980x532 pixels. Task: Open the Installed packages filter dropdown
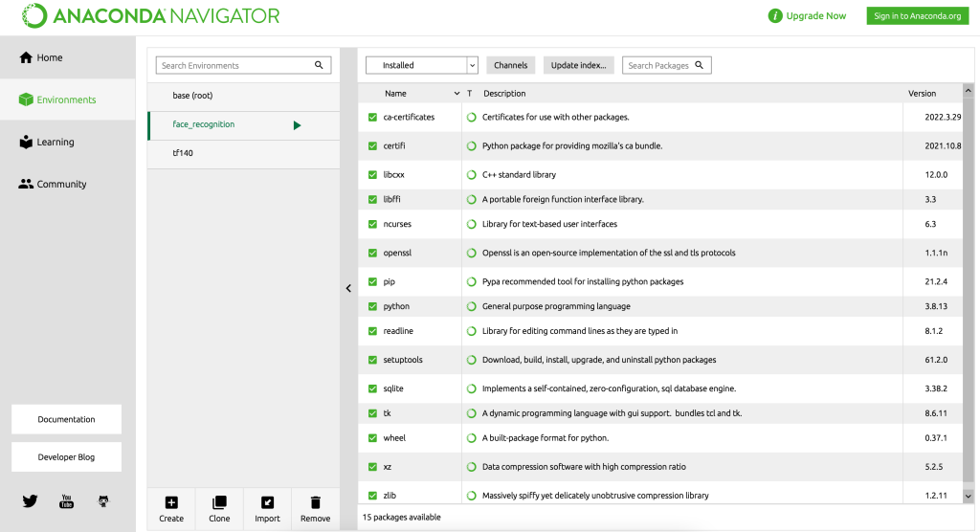click(x=422, y=65)
